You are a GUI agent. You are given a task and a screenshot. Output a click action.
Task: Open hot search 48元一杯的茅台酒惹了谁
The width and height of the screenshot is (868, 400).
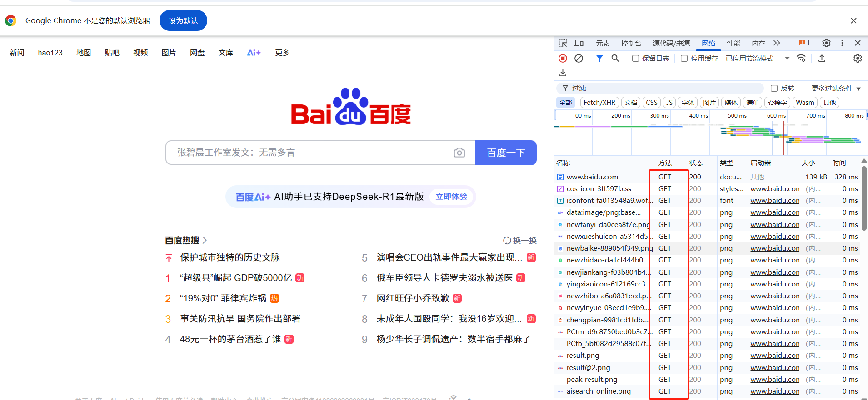(x=230, y=339)
